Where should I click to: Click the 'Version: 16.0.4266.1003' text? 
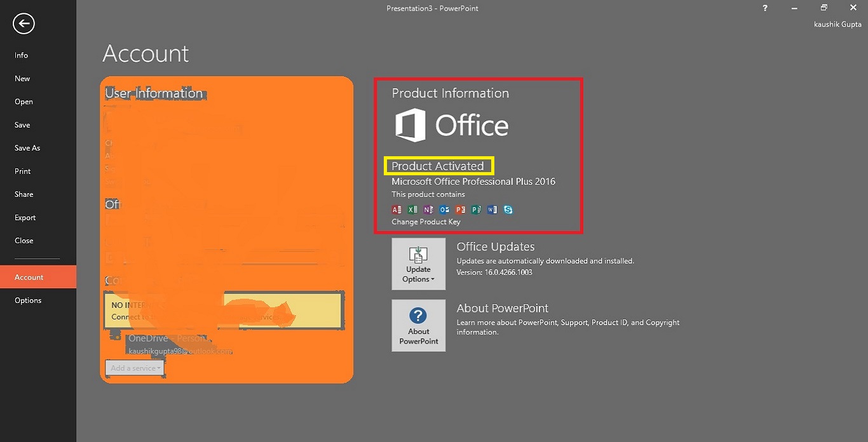[x=494, y=272]
